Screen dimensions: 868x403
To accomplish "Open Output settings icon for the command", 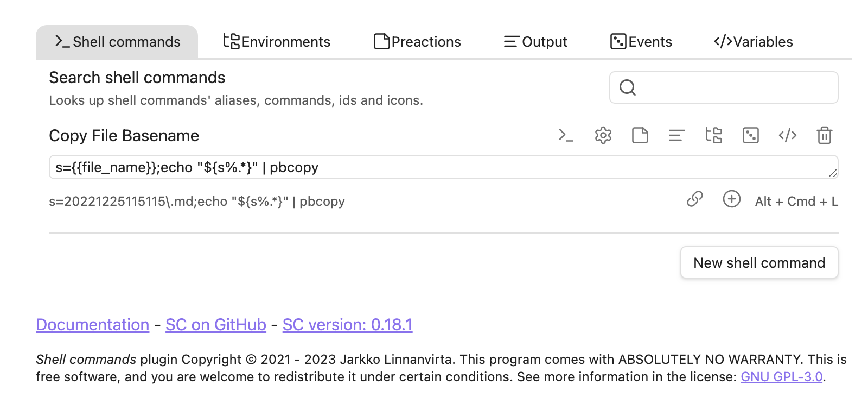I will (x=676, y=135).
